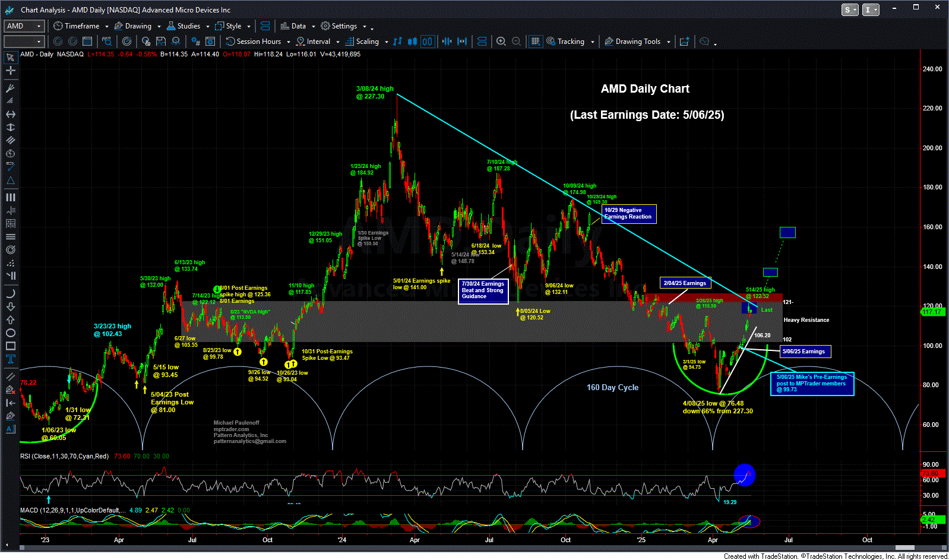Click the Drawing Tools button
This screenshot has height=560, width=949.
pyautogui.click(x=632, y=42)
